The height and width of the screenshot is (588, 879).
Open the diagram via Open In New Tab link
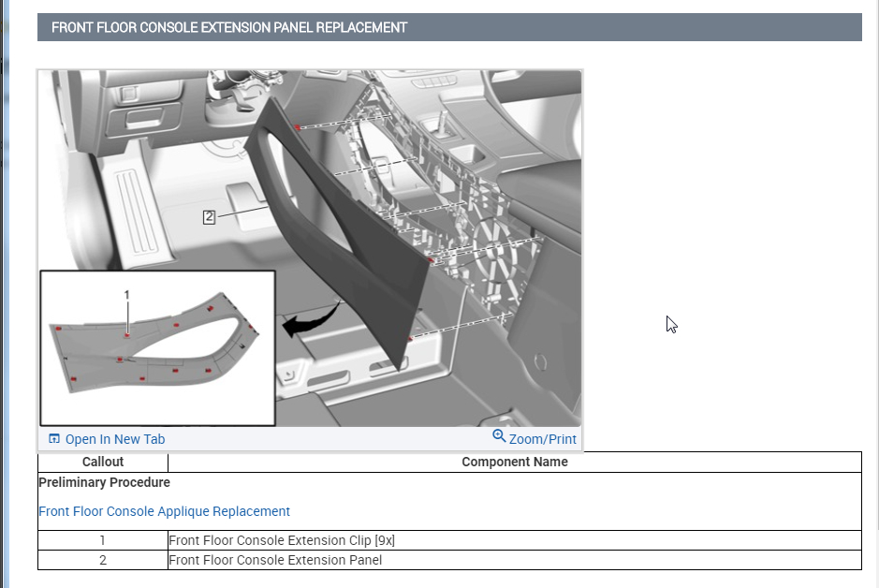click(115, 439)
